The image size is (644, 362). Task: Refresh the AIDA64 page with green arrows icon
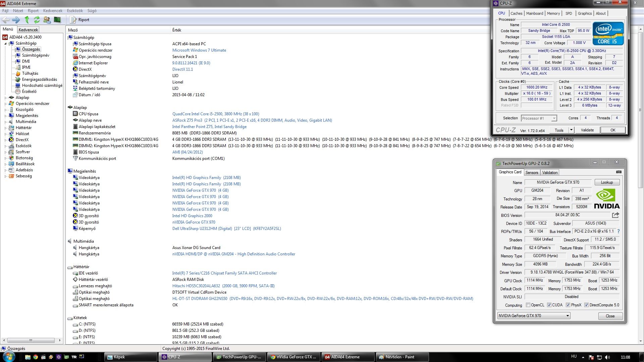tap(37, 20)
